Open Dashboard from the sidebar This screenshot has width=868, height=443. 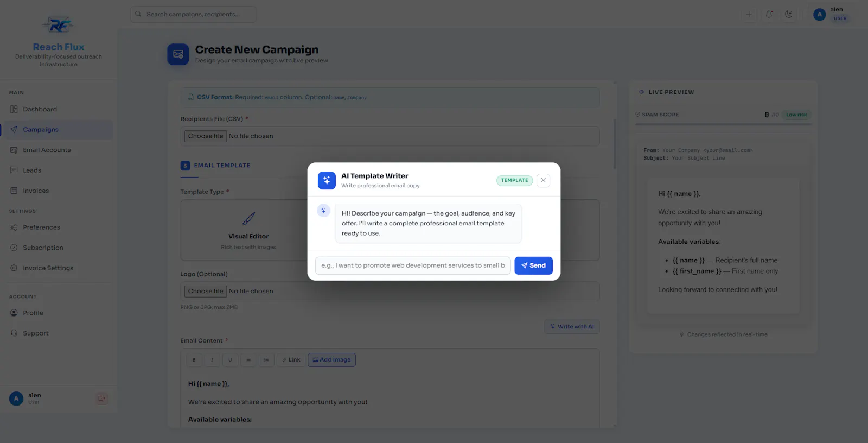tap(58, 109)
